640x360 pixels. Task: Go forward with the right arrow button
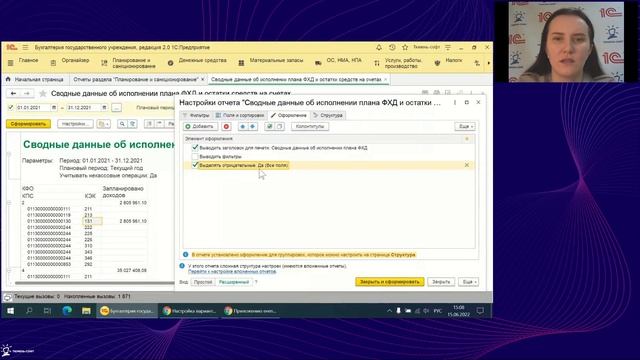click(27, 93)
